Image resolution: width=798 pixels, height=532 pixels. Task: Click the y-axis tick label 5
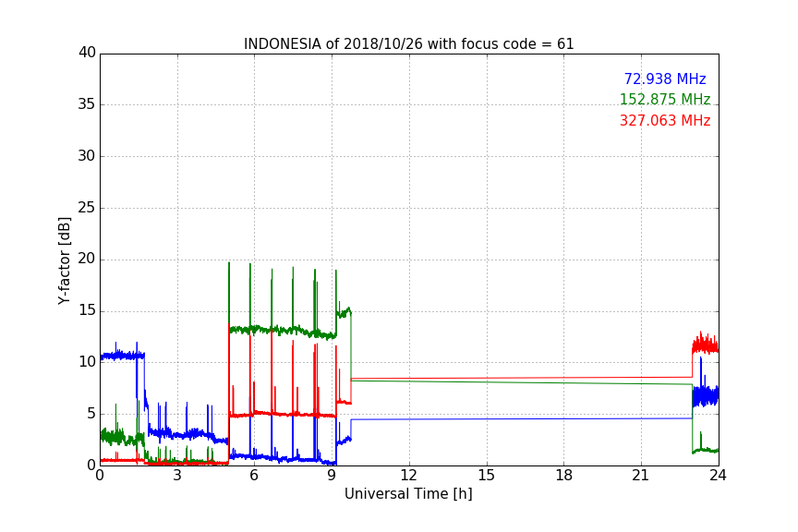[91, 414]
